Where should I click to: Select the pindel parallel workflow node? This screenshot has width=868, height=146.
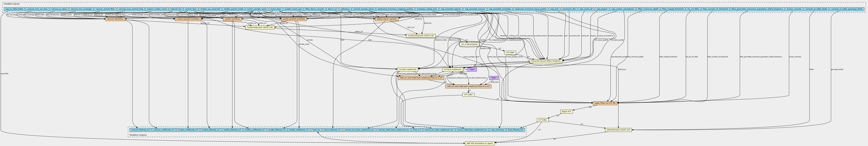294,19
